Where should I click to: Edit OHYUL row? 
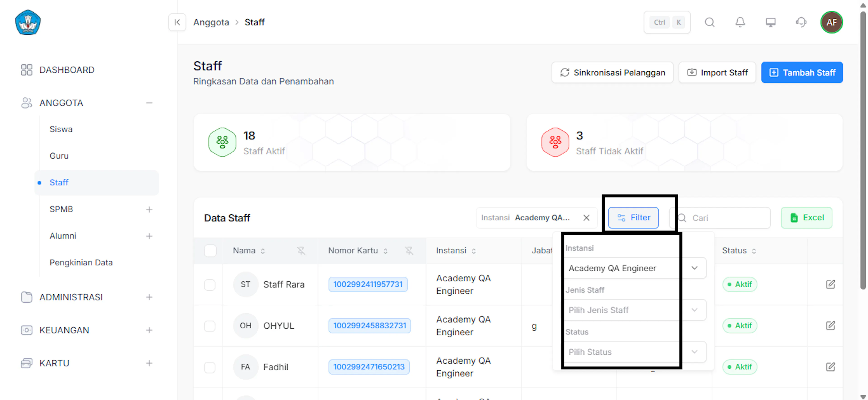click(830, 326)
